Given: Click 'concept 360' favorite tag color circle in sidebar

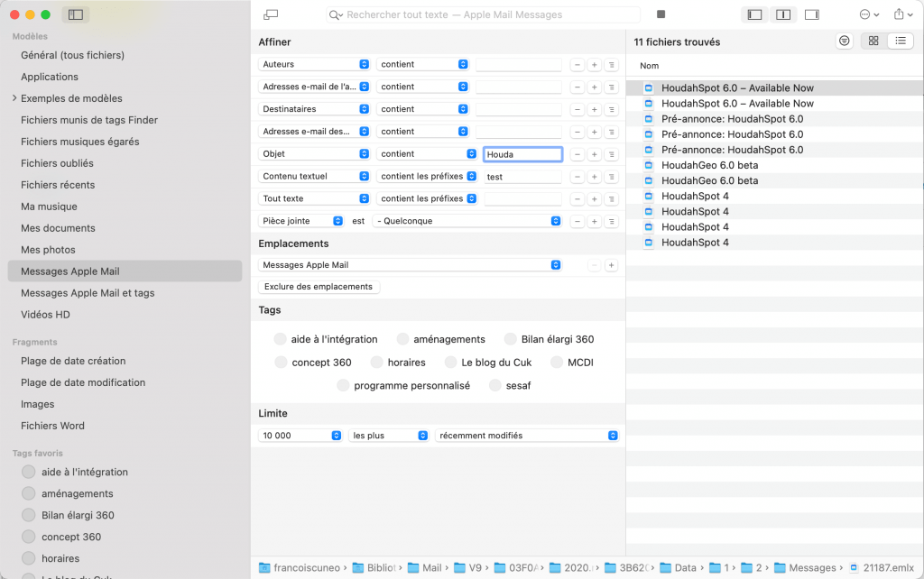Looking at the screenshot, I should pyautogui.click(x=28, y=537).
